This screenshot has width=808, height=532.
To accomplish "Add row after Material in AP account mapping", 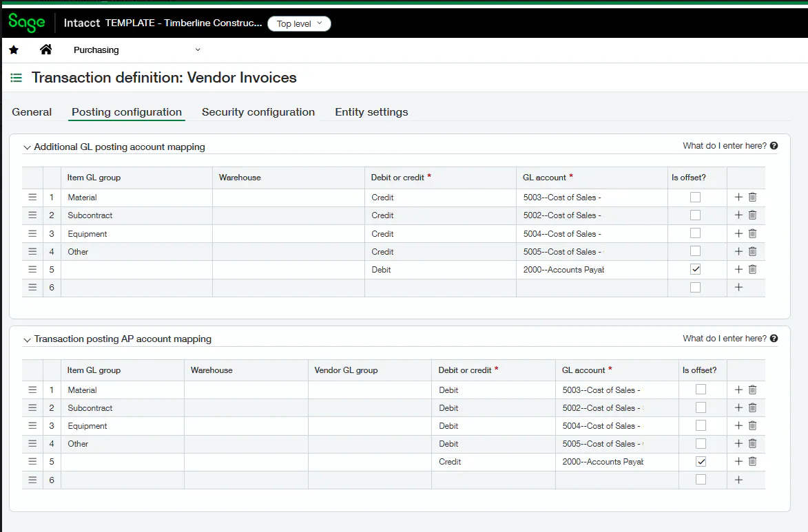I will 738,390.
